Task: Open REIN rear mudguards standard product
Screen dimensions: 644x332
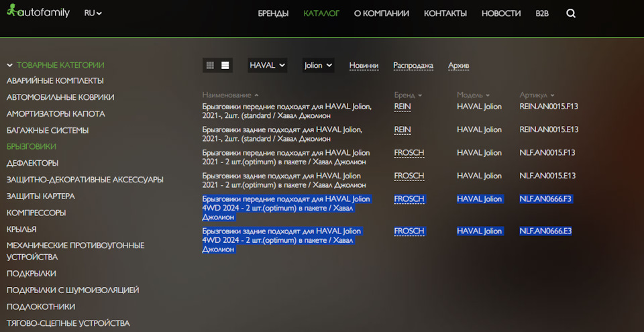Action: coord(282,134)
